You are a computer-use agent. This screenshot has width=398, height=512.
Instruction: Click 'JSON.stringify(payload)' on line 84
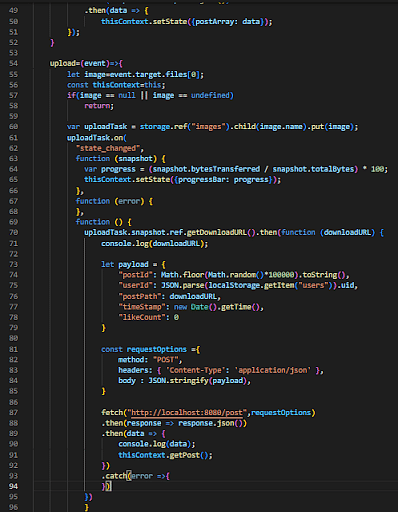click(x=197, y=381)
